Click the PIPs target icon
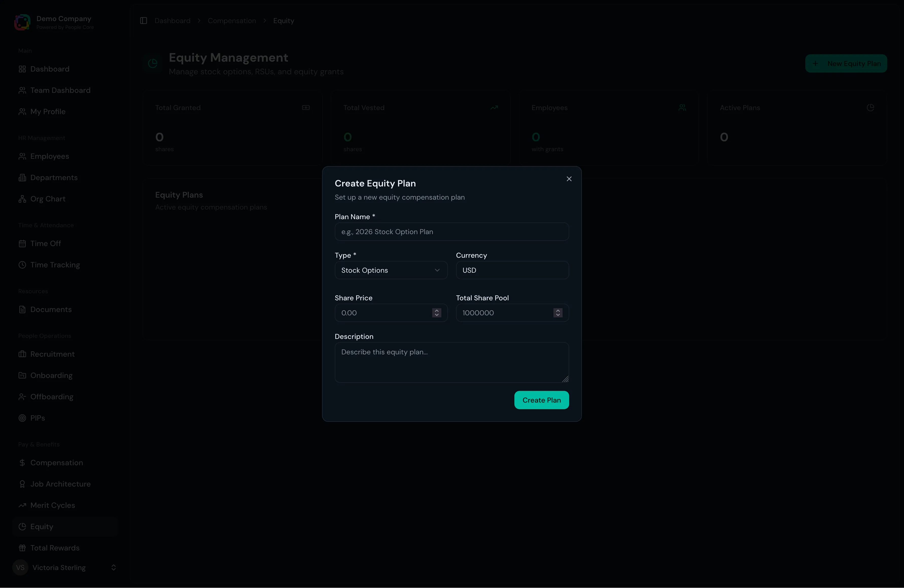This screenshot has width=904, height=588. 22,418
